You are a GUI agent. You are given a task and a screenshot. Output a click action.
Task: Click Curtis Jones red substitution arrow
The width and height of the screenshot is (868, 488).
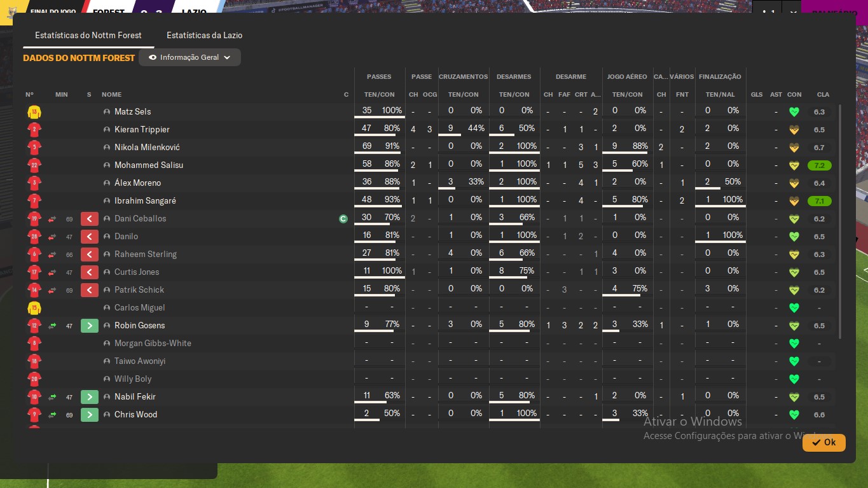click(x=90, y=272)
